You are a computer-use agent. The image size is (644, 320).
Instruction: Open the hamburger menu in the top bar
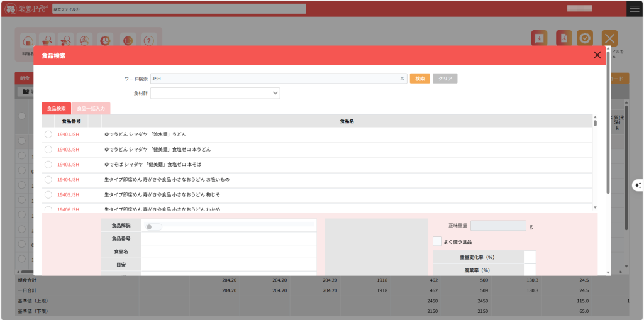click(x=635, y=8)
